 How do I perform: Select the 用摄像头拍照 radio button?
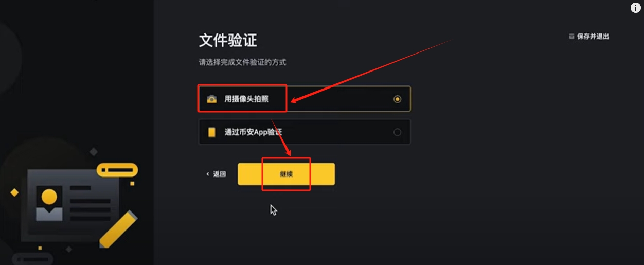(x=397, y=99)
